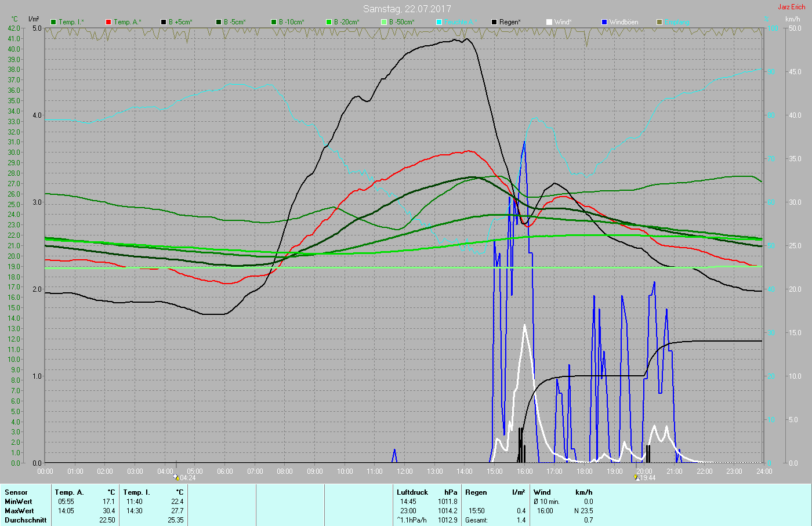Select the dark green Temp. I. legend square

click(x=53, y=22)
